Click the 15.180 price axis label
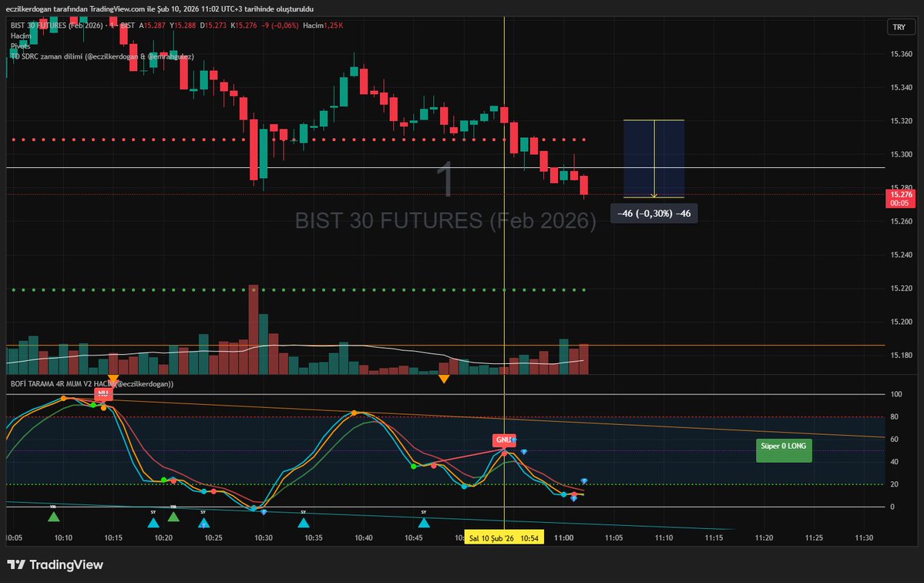The width and height of the screenshot is (924, 583). coord(901,356)
